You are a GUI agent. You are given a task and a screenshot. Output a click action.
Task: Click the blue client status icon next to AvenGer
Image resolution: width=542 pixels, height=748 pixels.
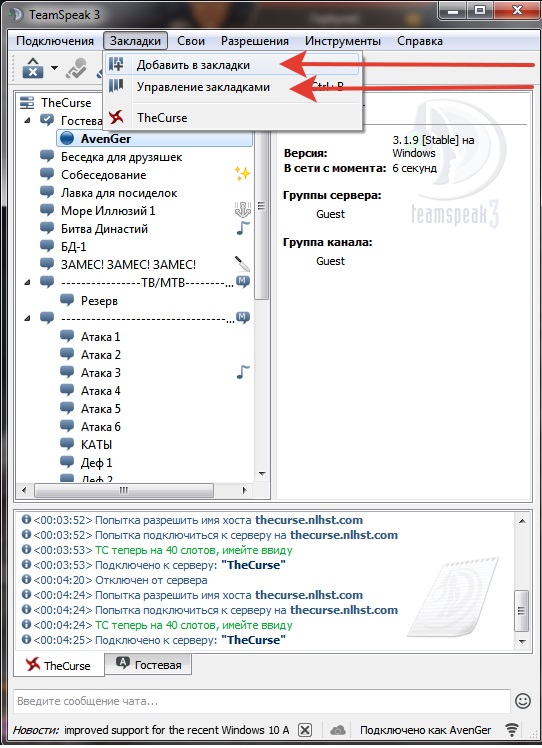point(67,138)
